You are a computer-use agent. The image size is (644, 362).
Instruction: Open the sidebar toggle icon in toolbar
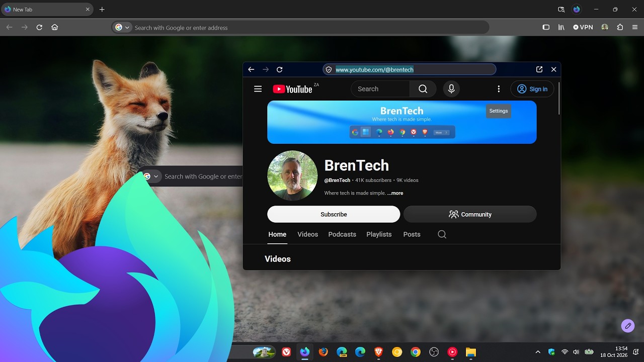click(546, 27)
